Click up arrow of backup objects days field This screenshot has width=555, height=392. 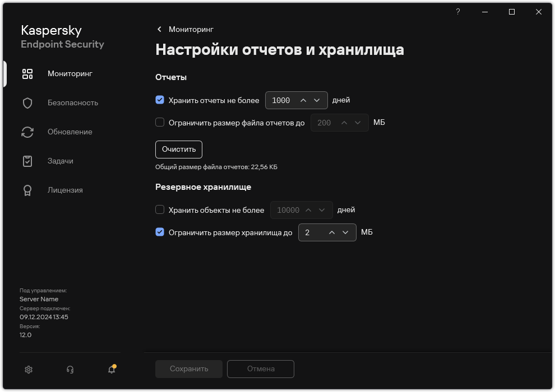pos(308,210)
